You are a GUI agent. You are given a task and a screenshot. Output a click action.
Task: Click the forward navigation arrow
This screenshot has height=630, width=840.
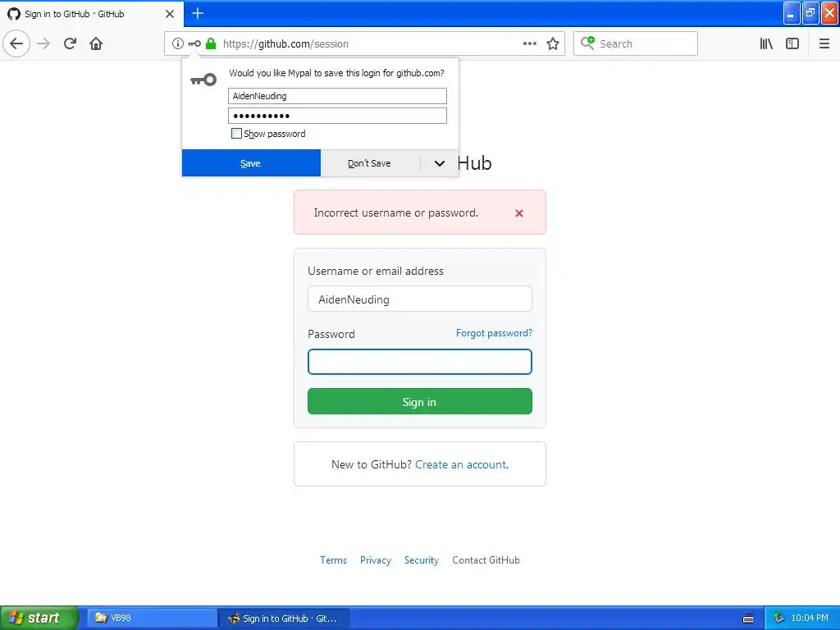(43, 43)
